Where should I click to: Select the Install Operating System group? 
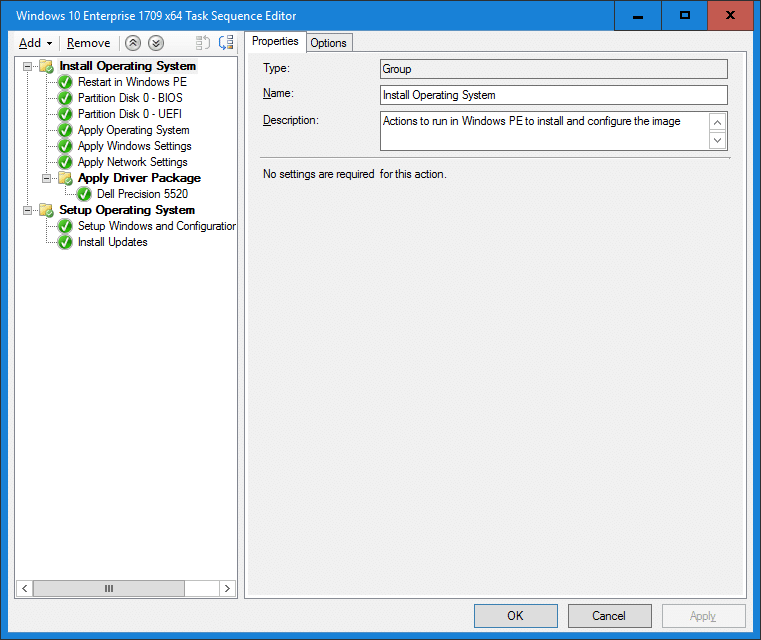click(128, 66)
